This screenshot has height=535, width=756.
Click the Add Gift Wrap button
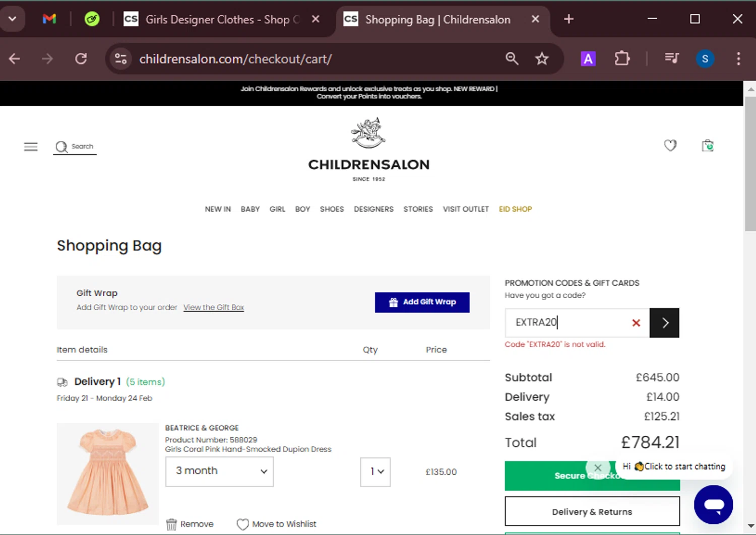point(422,302)
